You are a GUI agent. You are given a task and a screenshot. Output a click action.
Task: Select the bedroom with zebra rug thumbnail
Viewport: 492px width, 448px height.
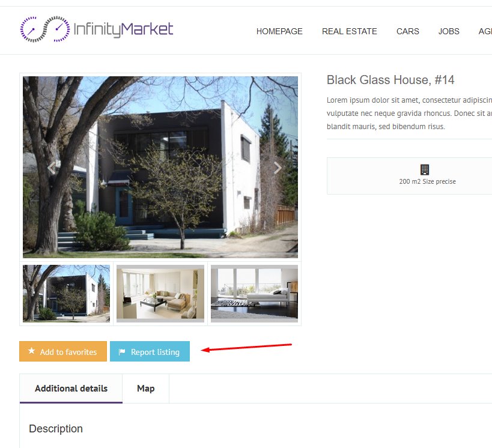click(x=254, y=294)
